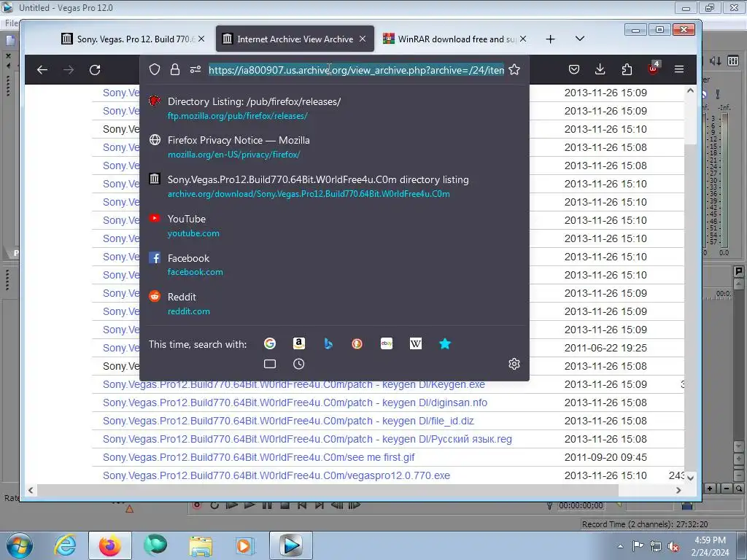
Task: Go back using the Firefox back arrow
Action: coord(42,70)
